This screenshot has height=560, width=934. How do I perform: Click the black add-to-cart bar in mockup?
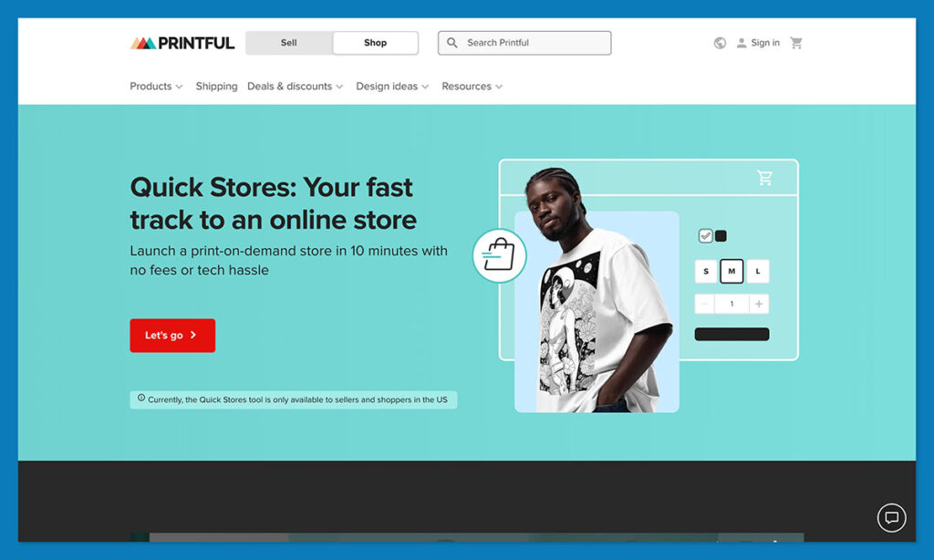point(732,334)
